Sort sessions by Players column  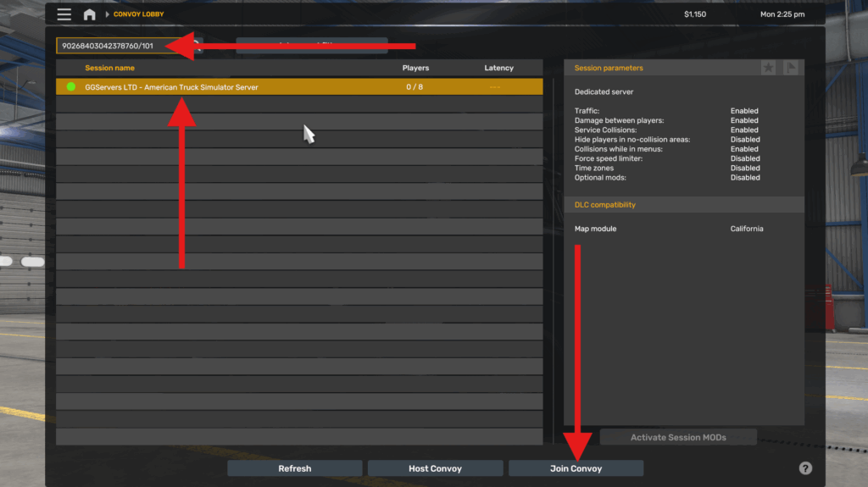pyautogui.click(x=415, y=68)
